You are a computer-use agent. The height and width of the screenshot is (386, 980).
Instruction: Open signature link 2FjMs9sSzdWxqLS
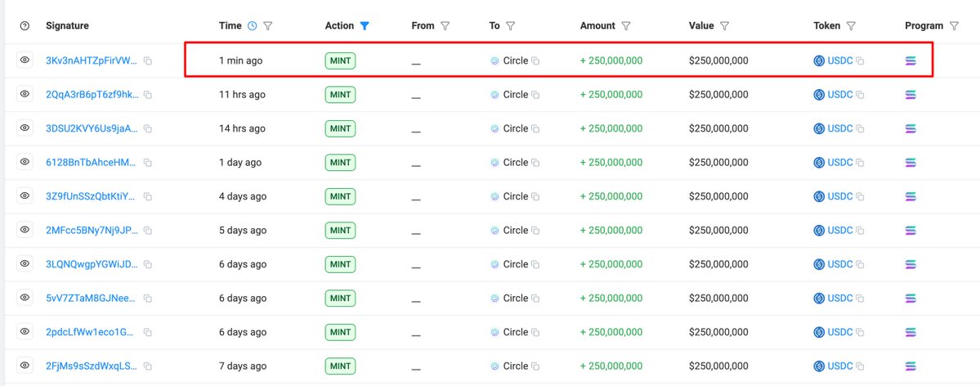click(92, 366)
